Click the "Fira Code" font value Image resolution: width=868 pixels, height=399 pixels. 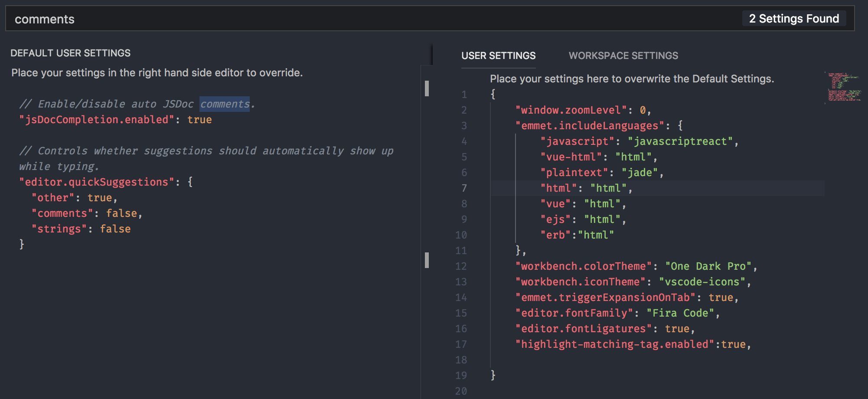pyautogui.click(x=680, y=313)
